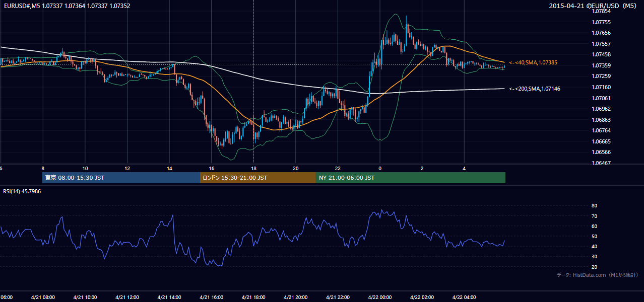Click the 2015-04-21 EUR/USD (M5) title
This screenshot has width=644, height=302.
click(x=594, y=6)
